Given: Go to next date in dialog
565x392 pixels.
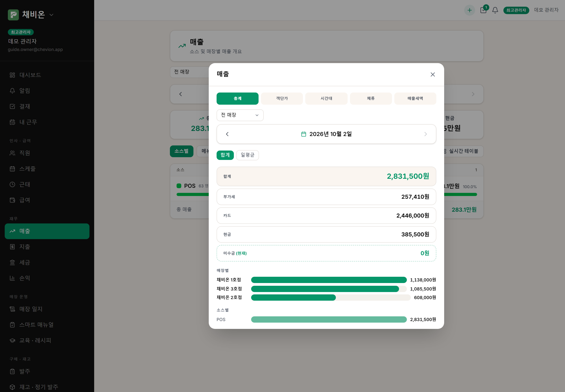Looking at the screenshot, I should 426,134.
